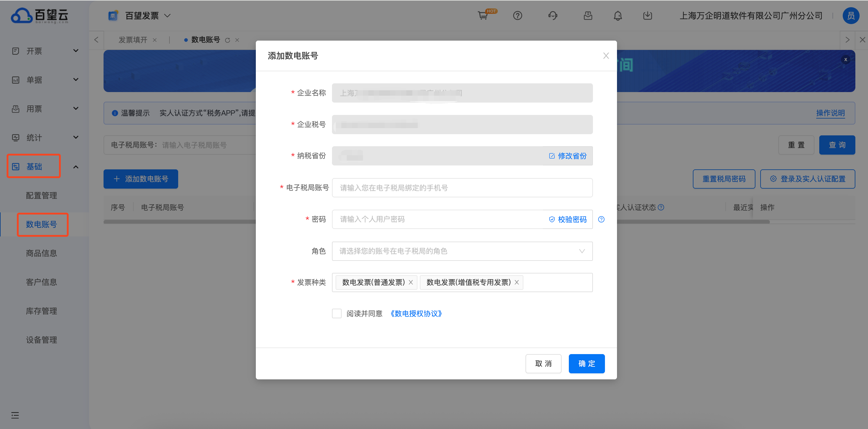Toggle sidebar collapse icon at bottom left
The width and height of the screenshot is (868, 429).
[15, 415]
